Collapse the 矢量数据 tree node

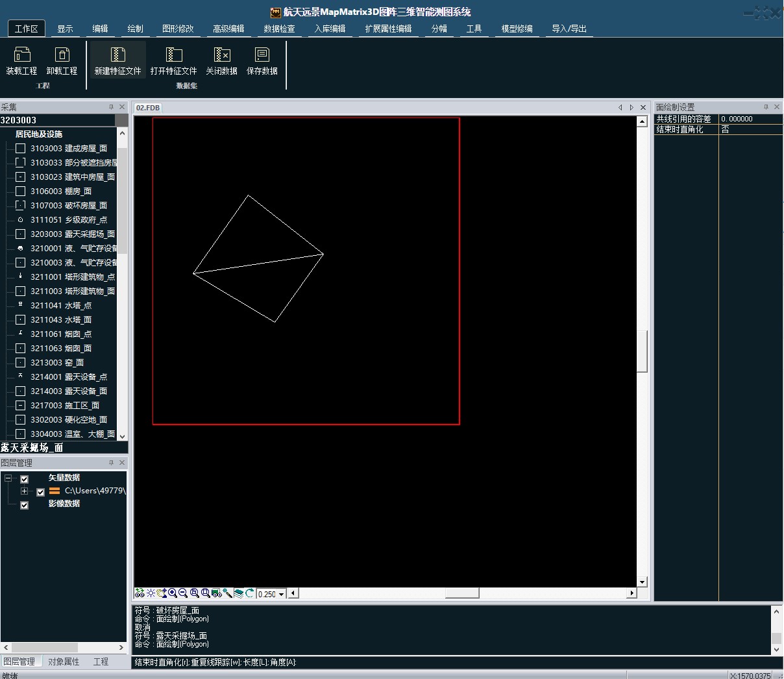click(8, 478)
